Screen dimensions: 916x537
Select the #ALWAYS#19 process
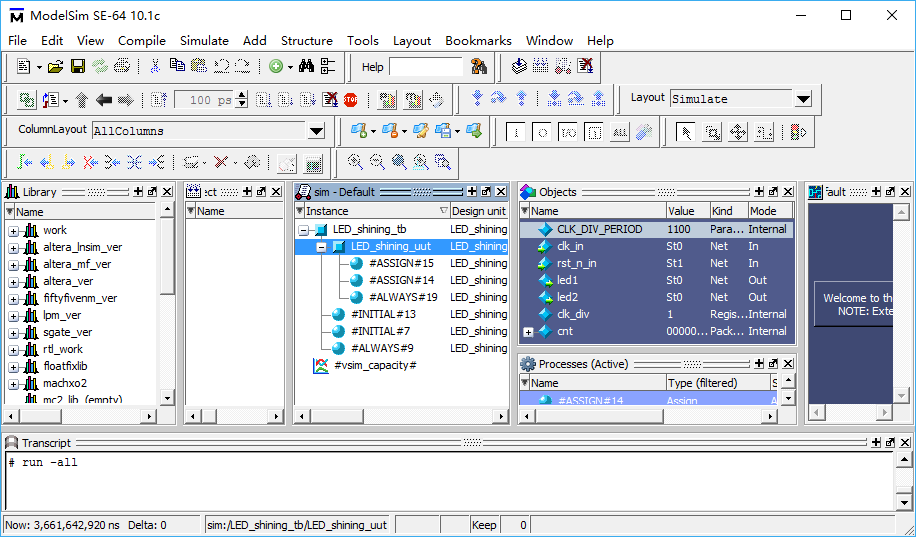[403, 297]
